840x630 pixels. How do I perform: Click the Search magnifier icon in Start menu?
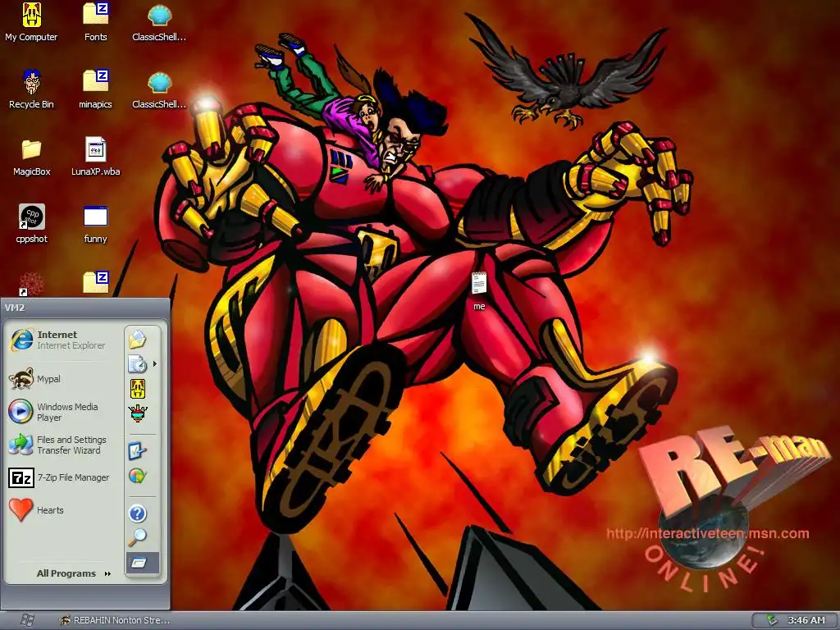pos(137,537)
